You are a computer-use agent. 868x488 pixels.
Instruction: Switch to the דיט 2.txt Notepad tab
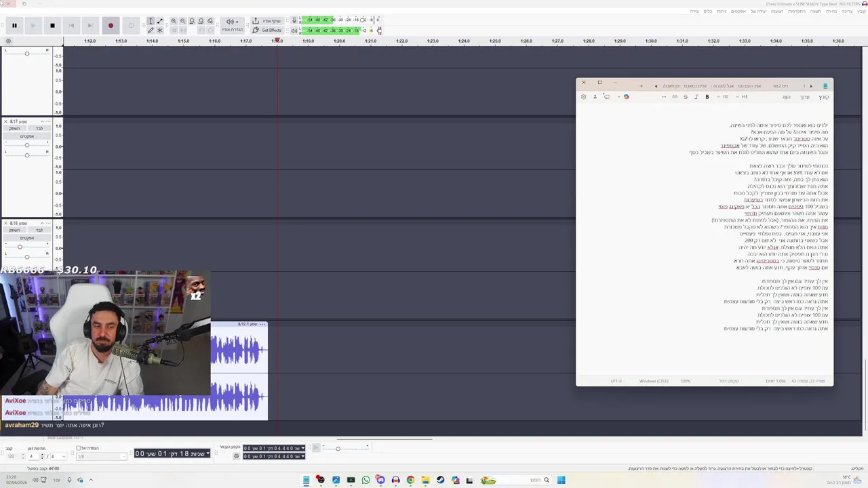pos(780,86)
